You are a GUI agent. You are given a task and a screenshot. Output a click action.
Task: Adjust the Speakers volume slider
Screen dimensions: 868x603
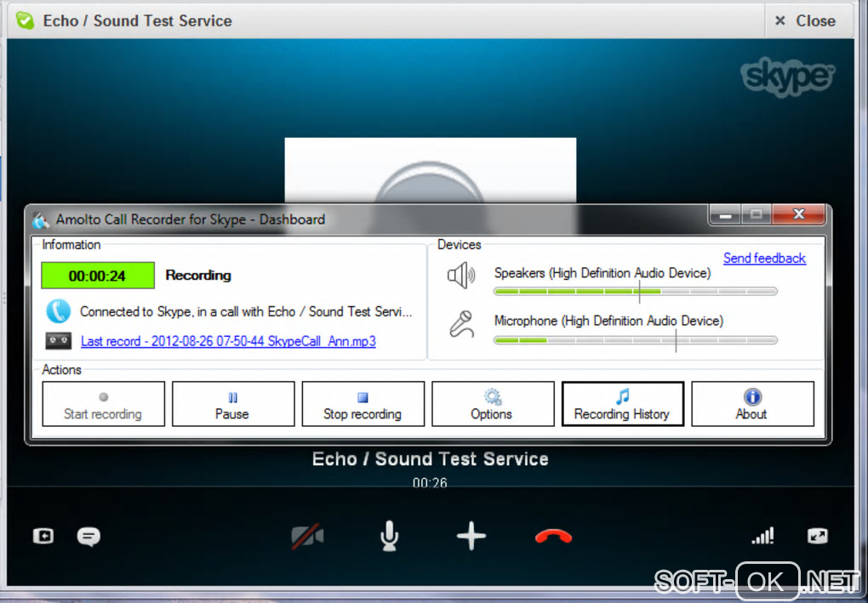(x=636, y=291)
